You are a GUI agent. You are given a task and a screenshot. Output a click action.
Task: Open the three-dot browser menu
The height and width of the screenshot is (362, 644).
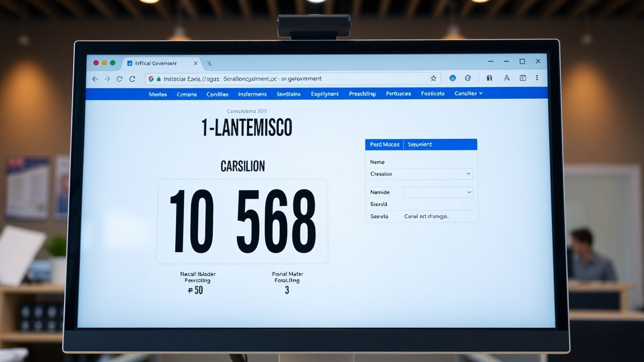(537, 78)
